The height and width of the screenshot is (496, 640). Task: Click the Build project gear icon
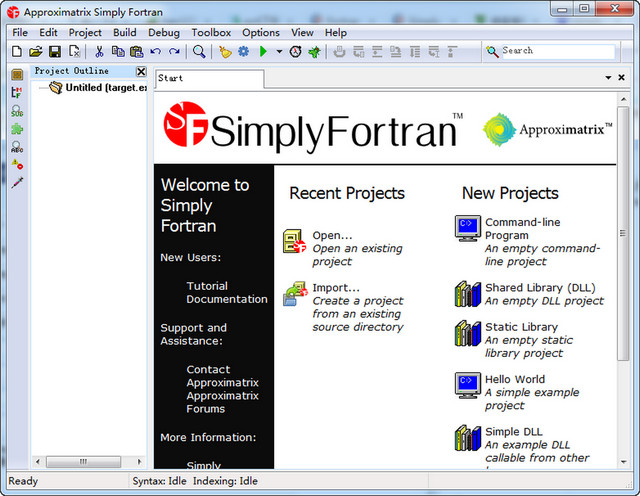244,51
